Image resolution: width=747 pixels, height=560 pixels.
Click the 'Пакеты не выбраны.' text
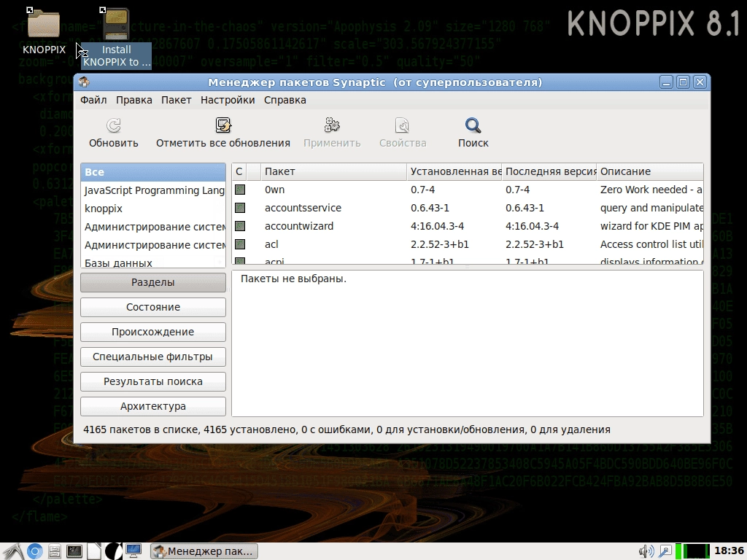tap(293, 279)
